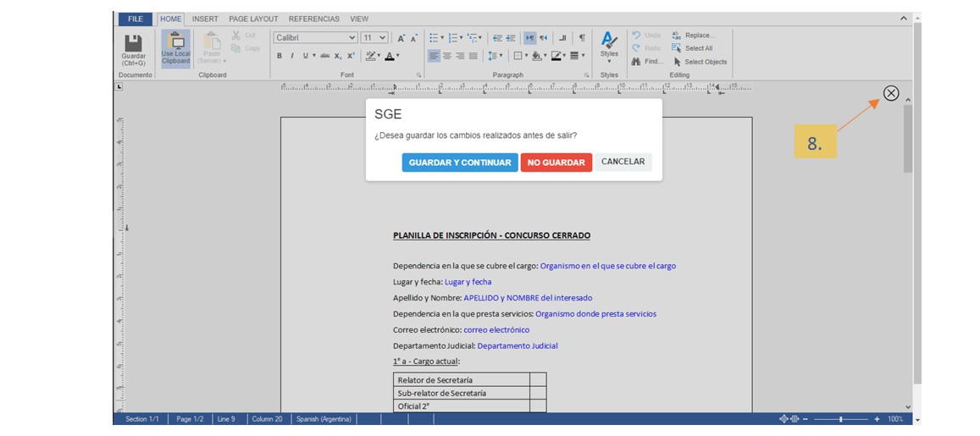Open the PAGE LAYOUT tab
Screen dimensions: 980x436
click(x=253, y=19)
